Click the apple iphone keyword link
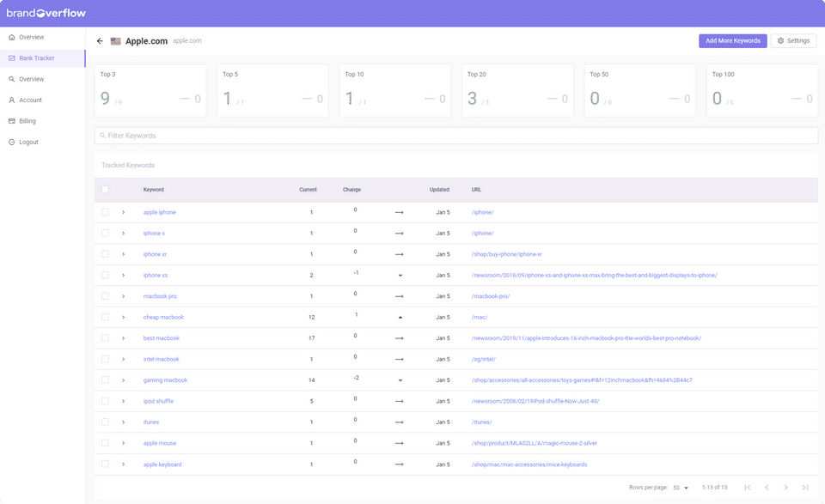The width and height of the screenshot is (825, 504). click(160, 212)
